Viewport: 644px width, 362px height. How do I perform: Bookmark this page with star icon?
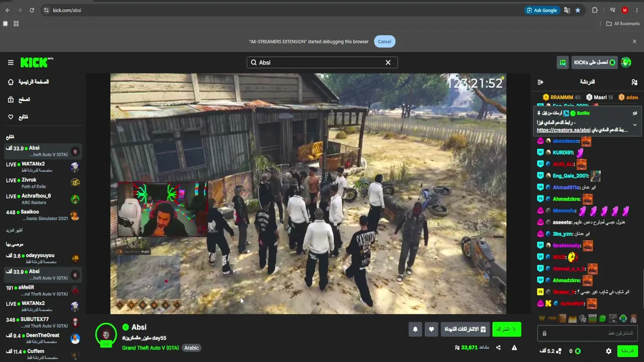pos(578,10)
